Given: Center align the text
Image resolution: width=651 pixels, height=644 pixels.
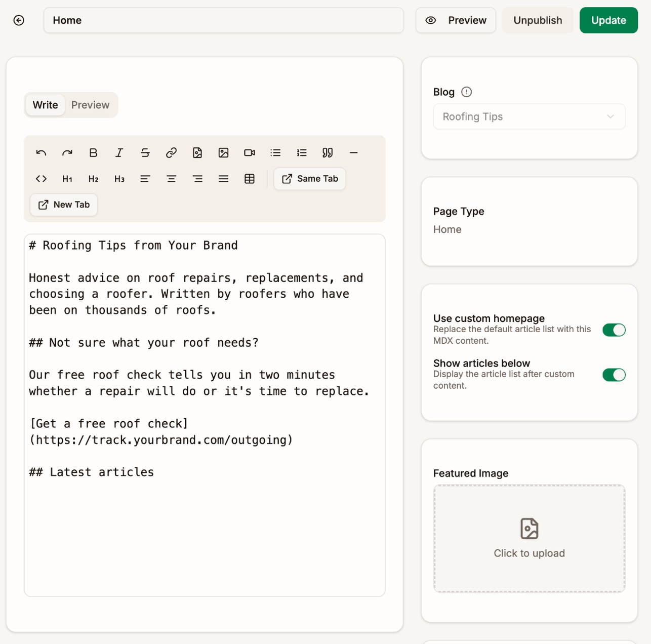Looking at the screenshot, I should 171,179.
